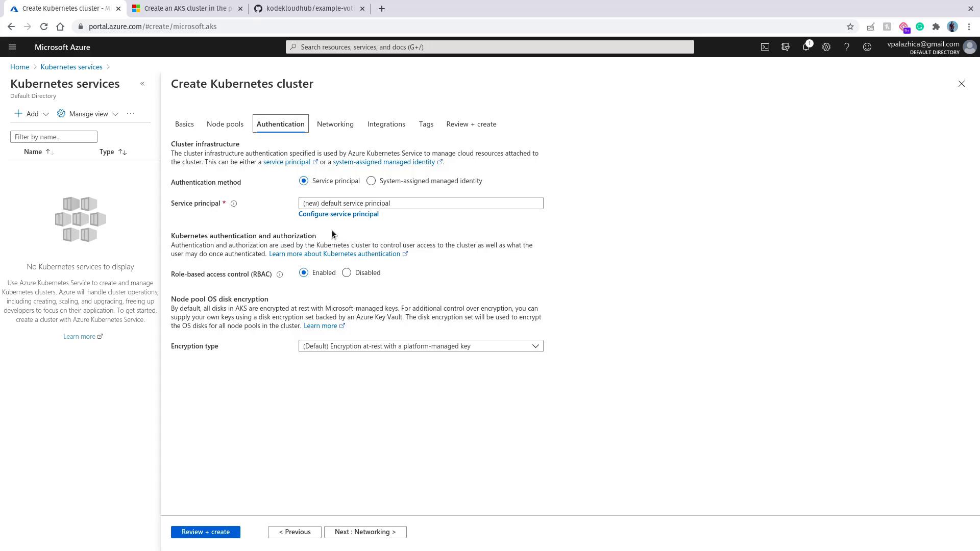Open Configure service principal link
Image resolution: width=980 pixels, height=551 pixels.
pyautogui.click(x=338, y=214)
